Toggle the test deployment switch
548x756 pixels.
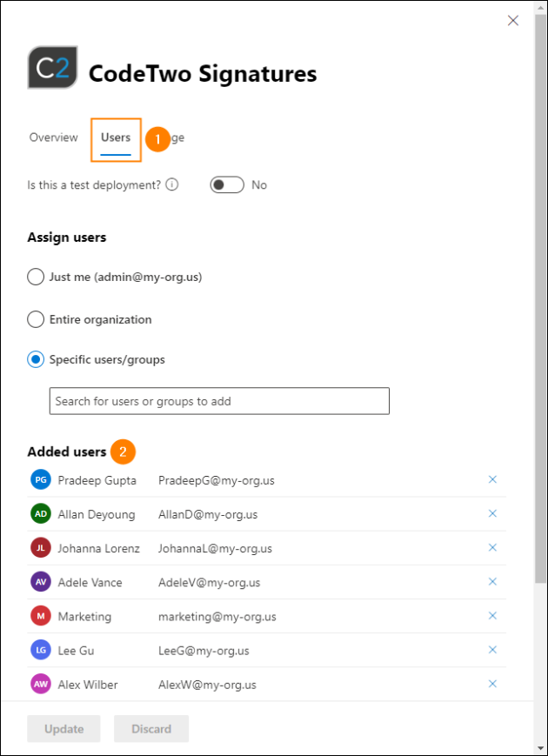coord(227,185)
